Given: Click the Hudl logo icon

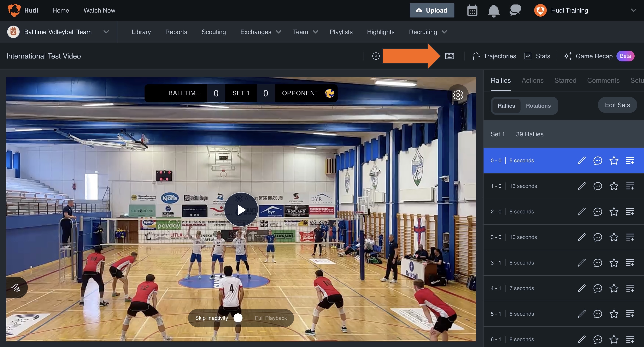Looking at the screenshot, I should click(x=14, y=10).
